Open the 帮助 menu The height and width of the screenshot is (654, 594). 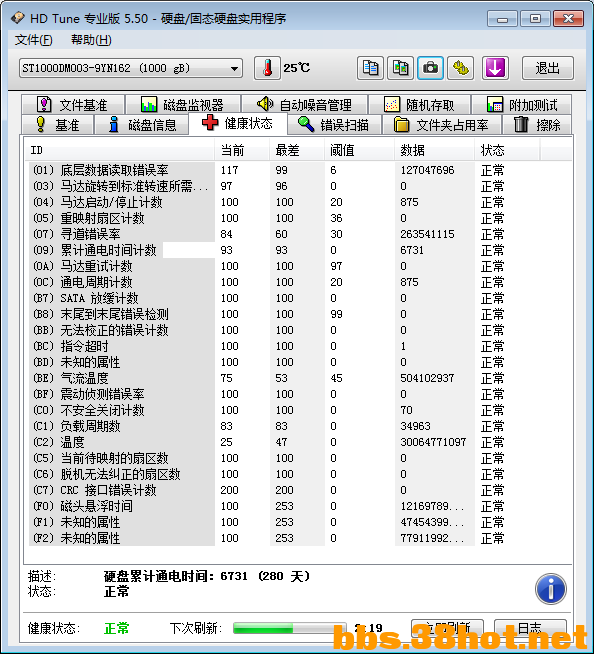(91, 40)
